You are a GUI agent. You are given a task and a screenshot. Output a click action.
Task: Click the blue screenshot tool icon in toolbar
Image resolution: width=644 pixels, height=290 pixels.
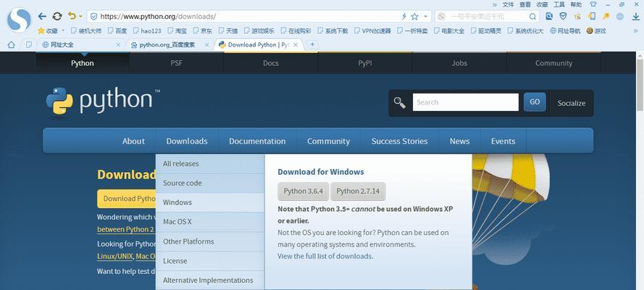coord(549,17)
